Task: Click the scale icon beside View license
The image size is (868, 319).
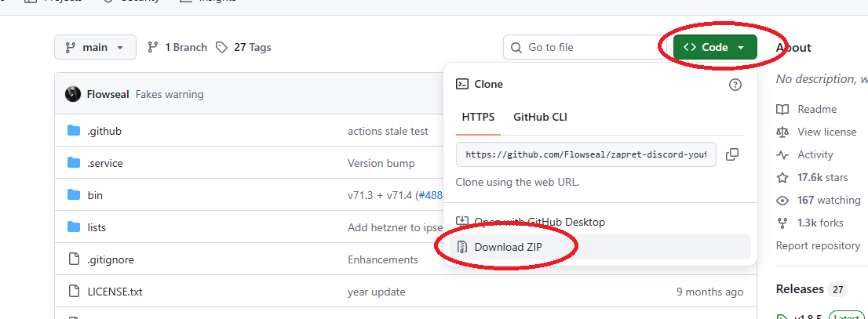Action: [782, 132]
